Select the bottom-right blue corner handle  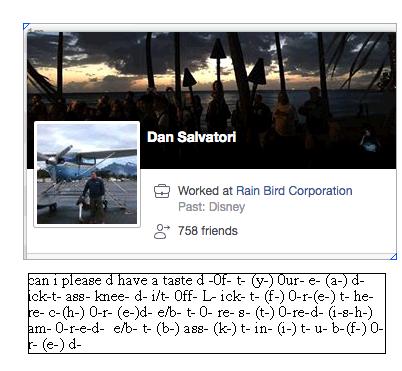(393, 256)
